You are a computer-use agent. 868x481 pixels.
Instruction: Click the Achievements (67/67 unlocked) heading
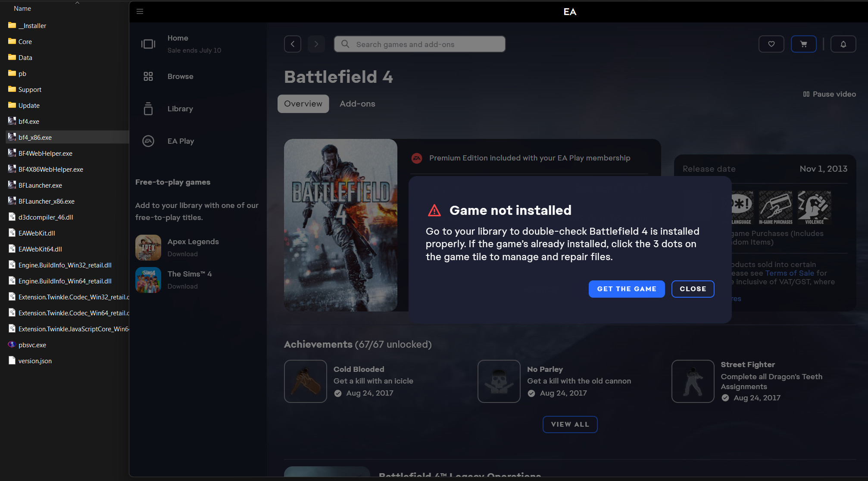click(358, 344)
